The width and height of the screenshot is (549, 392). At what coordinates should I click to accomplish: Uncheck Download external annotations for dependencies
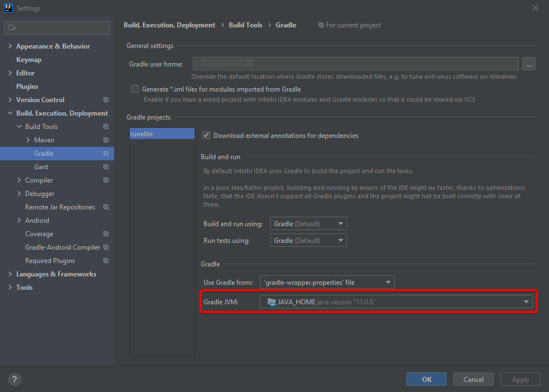point(206,136)
